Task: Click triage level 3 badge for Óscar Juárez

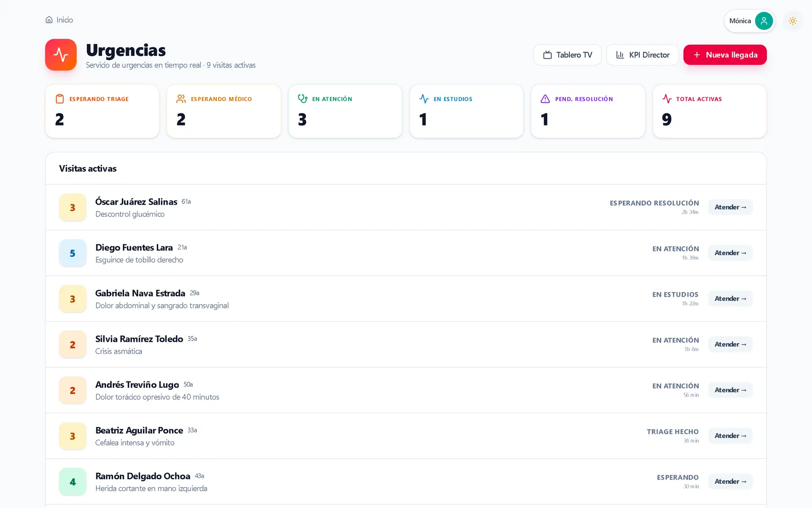Action: coord(73,207)
